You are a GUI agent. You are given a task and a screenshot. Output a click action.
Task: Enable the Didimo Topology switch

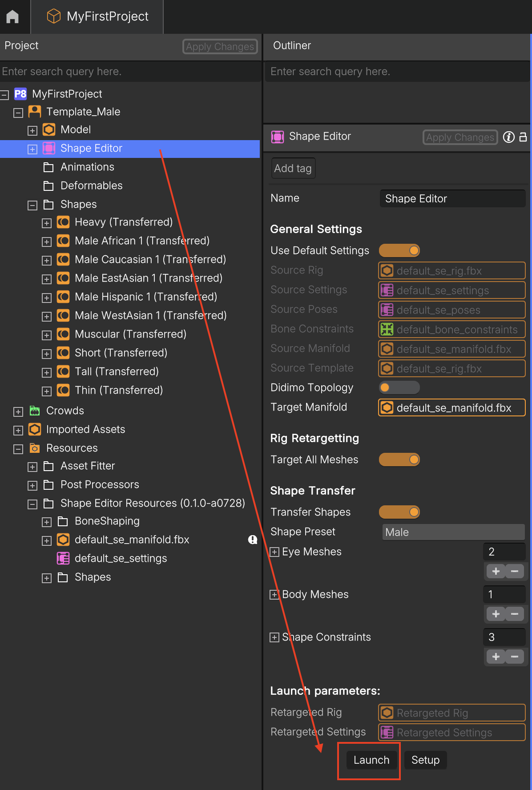click(399, 387)
